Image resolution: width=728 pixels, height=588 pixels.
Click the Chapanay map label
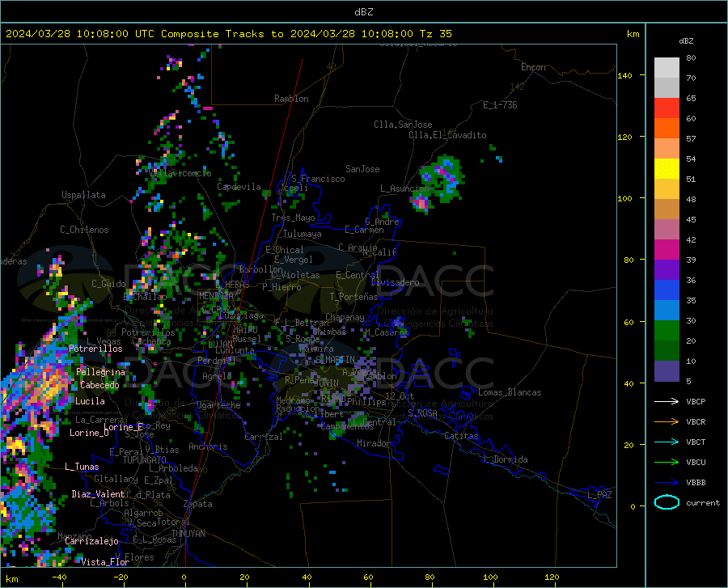point(345,317)
